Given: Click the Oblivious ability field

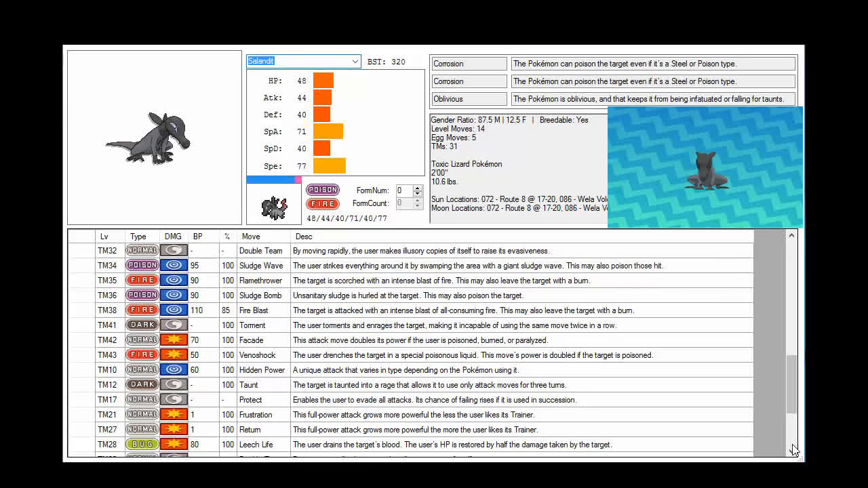Looking at the screenshot, I should click(x=469, y=99).
